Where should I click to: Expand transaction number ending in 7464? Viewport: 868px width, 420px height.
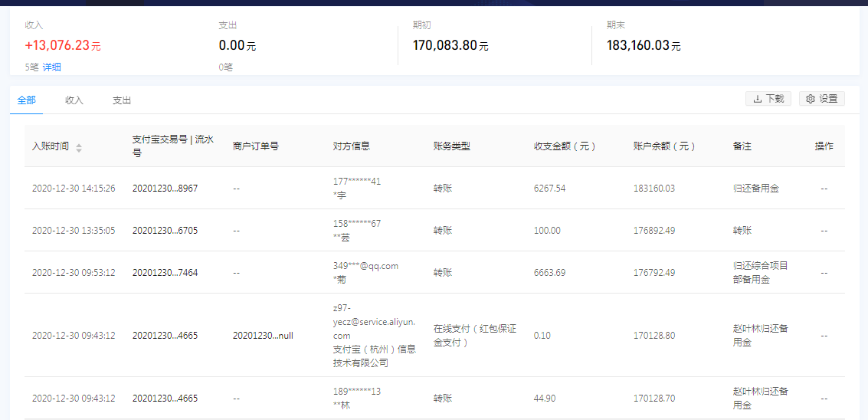click(165, 273)
